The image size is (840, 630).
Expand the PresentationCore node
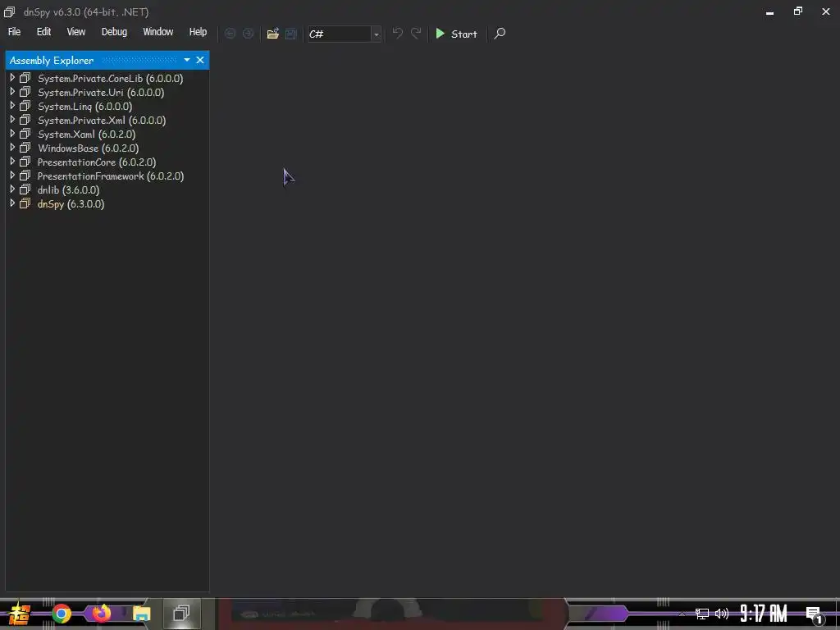[11, 162]
